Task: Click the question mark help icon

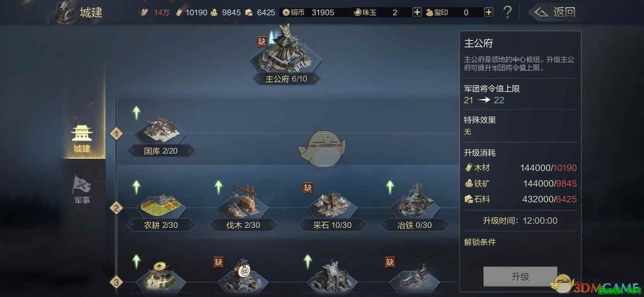Action: pyautogui.click(x=507, y=12)
